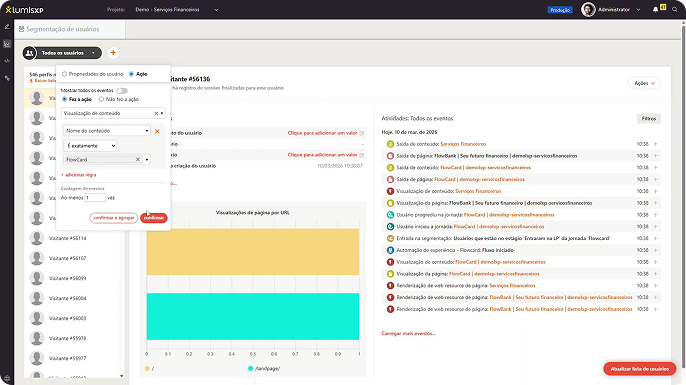
Task: Open the analytics chart icon in left sidebar
Action: pos(7,44)
